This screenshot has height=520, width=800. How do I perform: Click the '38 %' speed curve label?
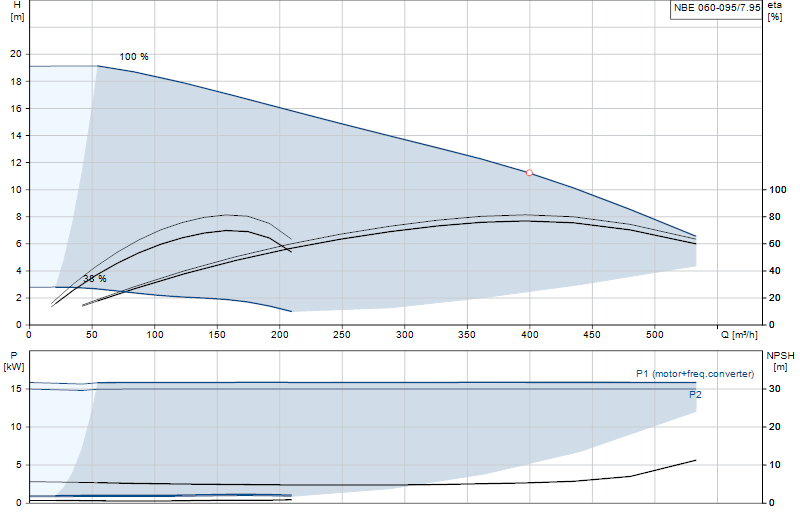[95, 279]
